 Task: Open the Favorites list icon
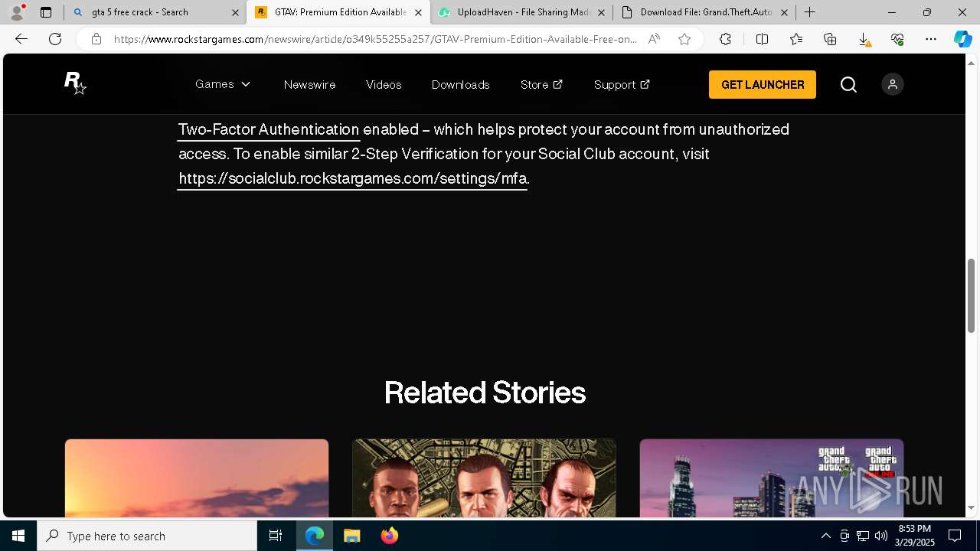796,39
